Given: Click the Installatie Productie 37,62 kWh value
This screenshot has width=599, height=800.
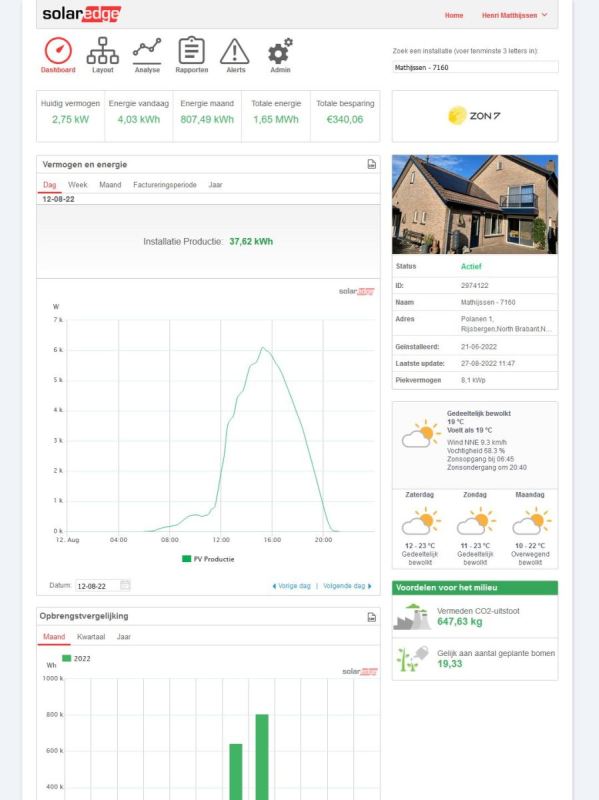Looking at the screenshot, I should click(x=251, y=241).
